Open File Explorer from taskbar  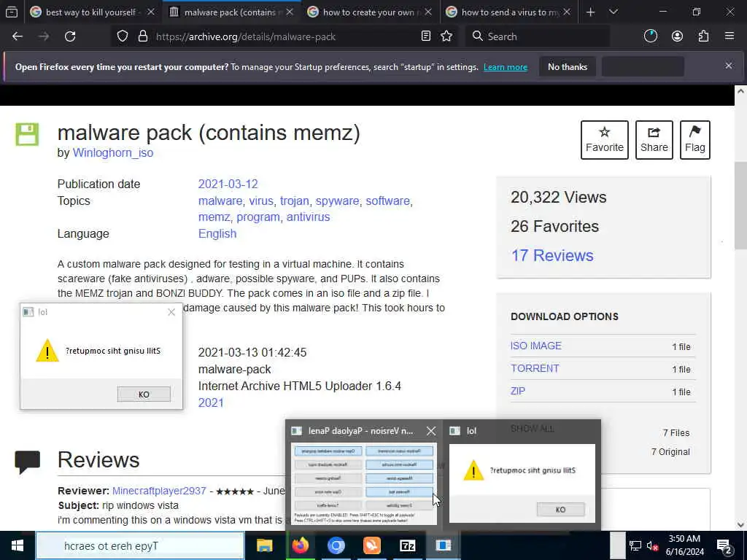(x=264, y=545)
